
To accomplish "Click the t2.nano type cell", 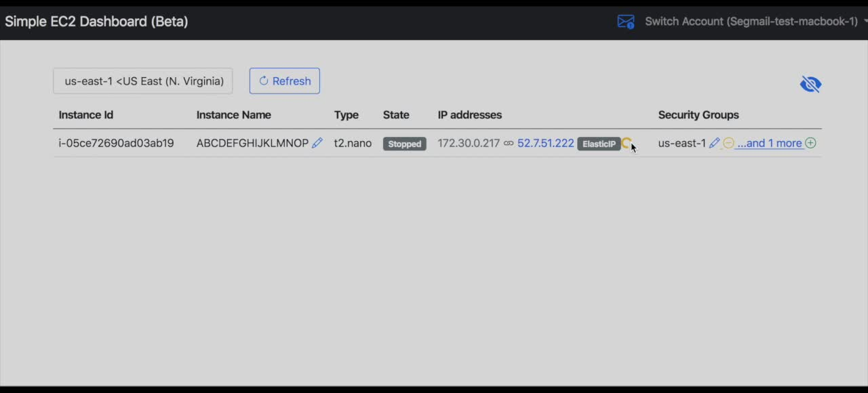I will point(353,144).
